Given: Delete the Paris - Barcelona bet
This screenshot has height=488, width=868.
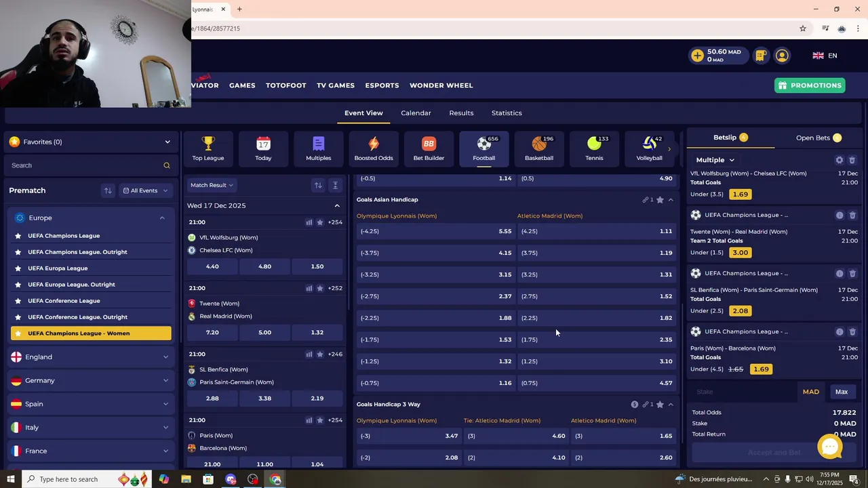Looking at the screenshot, I should click(x=852, y=331).
